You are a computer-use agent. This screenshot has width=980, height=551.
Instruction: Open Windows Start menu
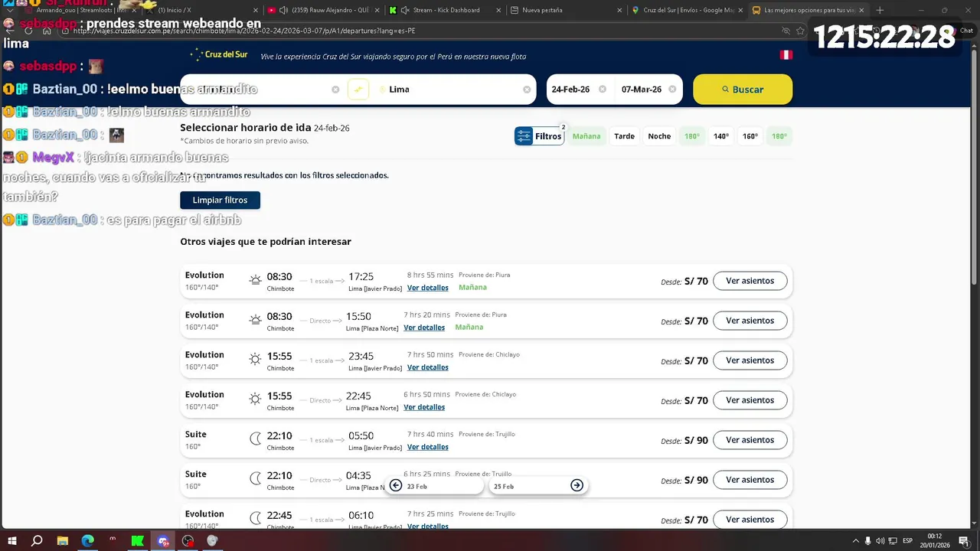click(x=11, y=541)
